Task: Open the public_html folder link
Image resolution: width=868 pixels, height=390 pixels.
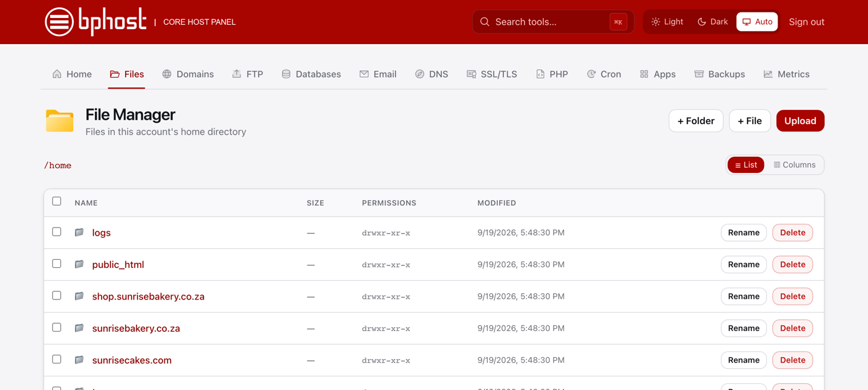Action: [118, 264]
